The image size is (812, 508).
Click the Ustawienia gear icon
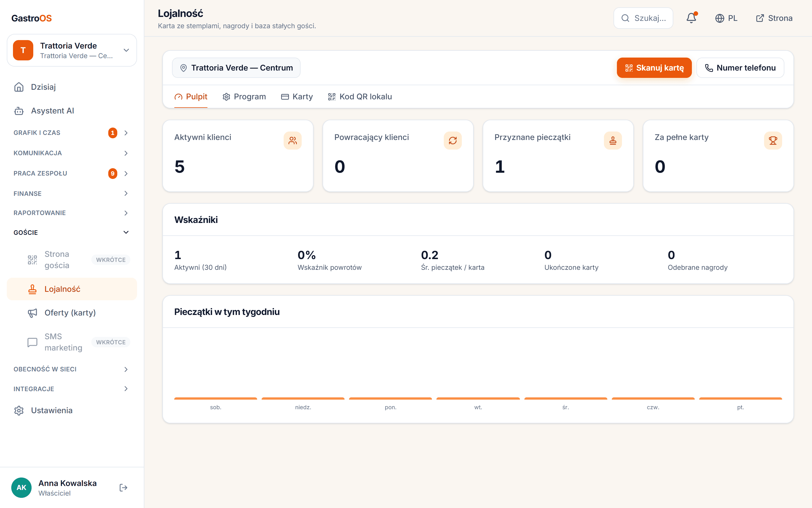(19, 411)
